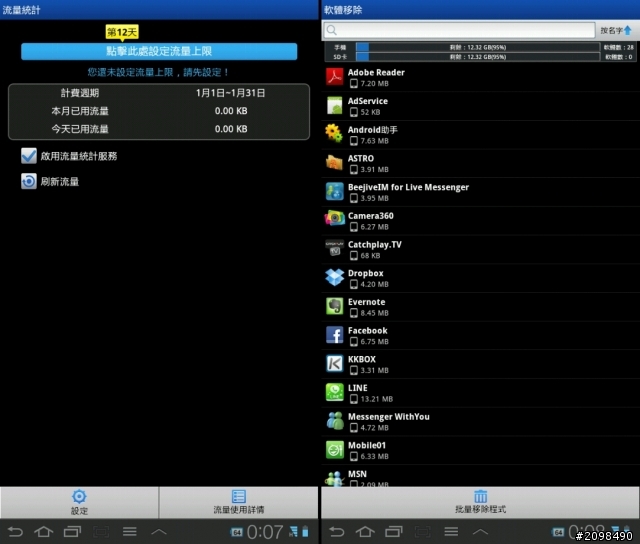This screenshot has height=544, width=640.
Task: Click the 您還未設定流量上限 prompt link
Action: pyautogui.click(x=158, y=72)
